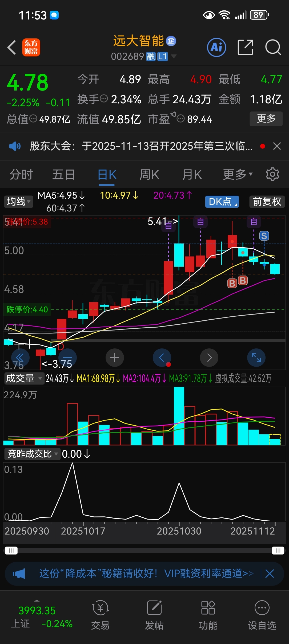289x644 pixels.
Task: Grab left range slider handle
Action: click(11, 551)
